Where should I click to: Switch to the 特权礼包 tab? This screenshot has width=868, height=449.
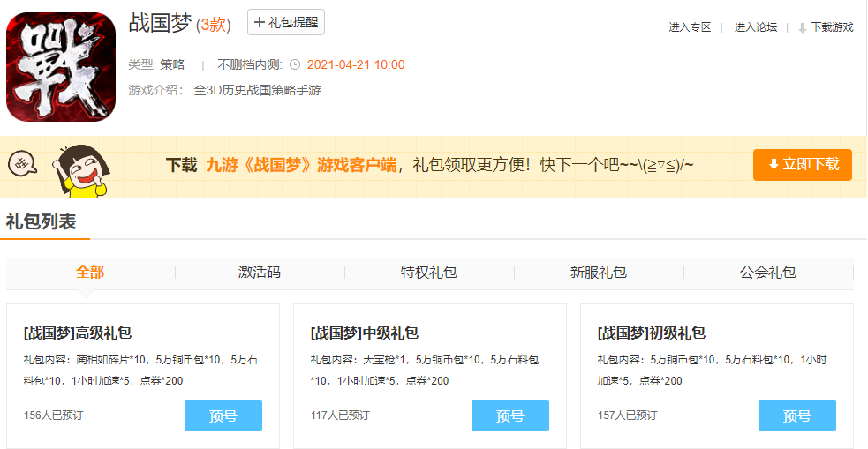[x=429, y=272]
